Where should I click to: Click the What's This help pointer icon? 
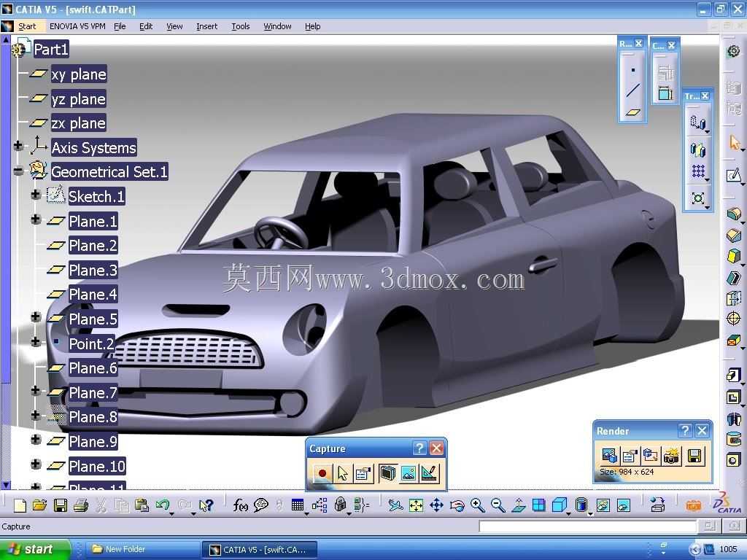[x=206, y=505]
